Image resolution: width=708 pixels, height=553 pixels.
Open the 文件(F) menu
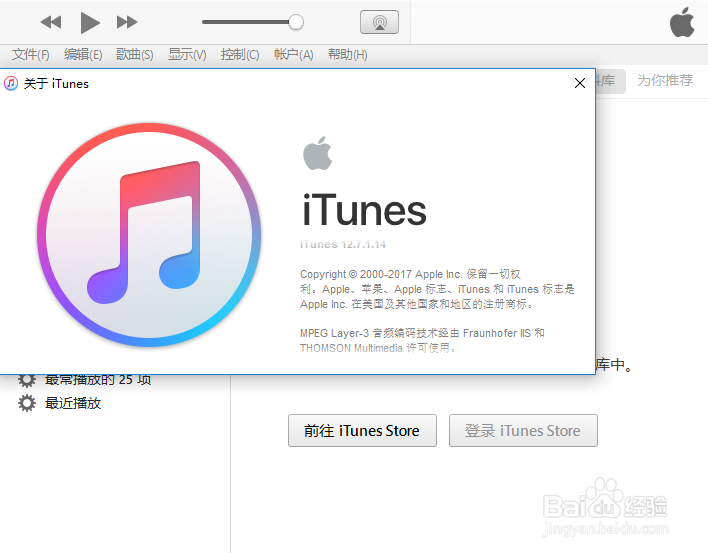pos(30,55)
